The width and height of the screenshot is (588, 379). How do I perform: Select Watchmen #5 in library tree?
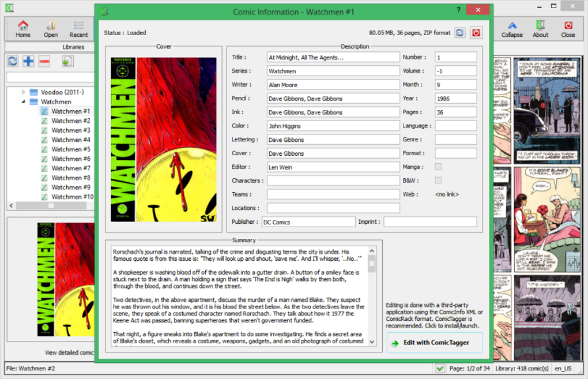click(71, 149)
